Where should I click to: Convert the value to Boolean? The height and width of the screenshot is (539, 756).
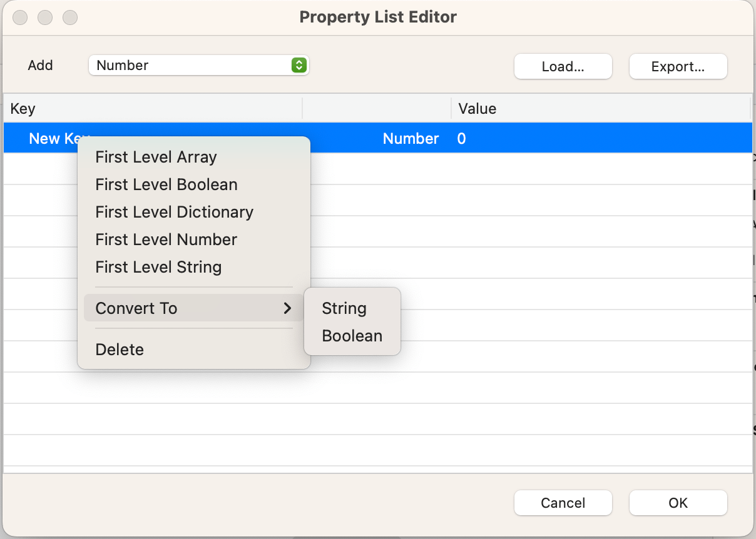352,336
